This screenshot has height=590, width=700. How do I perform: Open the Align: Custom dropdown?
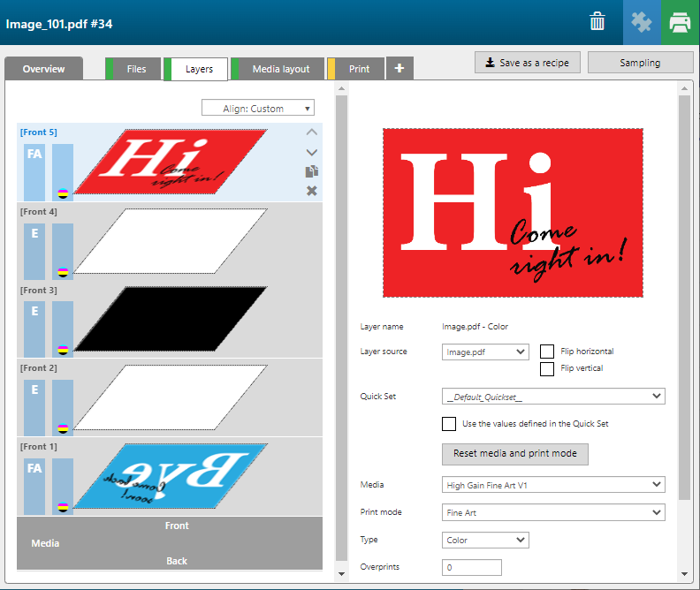[x=258, y=108]
